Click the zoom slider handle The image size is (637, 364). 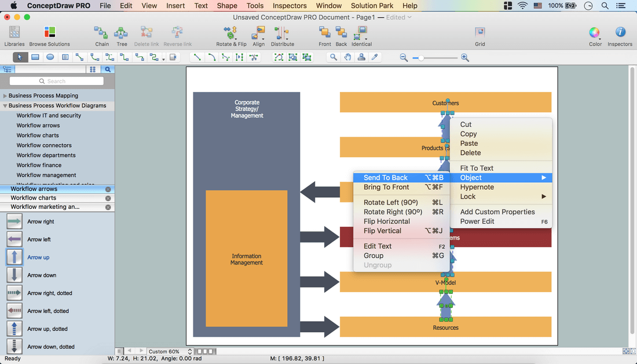pos(422,58)
